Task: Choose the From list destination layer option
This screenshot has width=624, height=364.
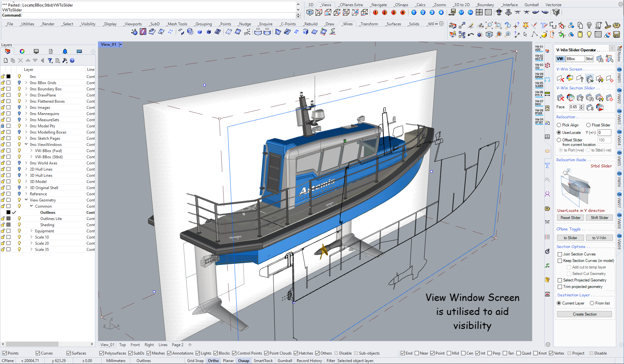Action: 592,303
